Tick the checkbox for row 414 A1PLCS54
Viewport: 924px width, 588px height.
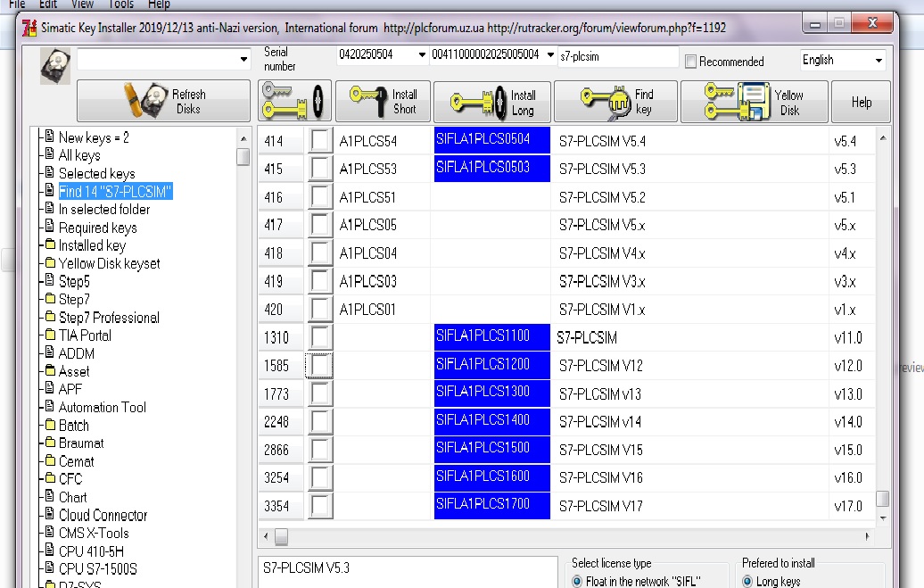coord(320,140)
